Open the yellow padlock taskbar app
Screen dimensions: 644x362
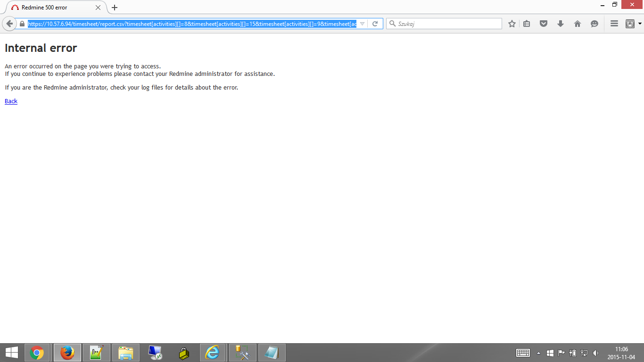coord(184,353)
